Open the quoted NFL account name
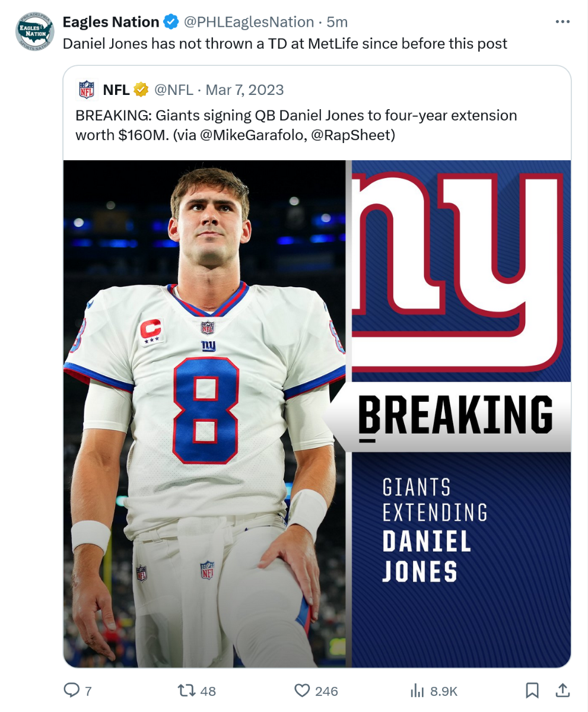This screenshot has width=588, height=712. point(116,90)
